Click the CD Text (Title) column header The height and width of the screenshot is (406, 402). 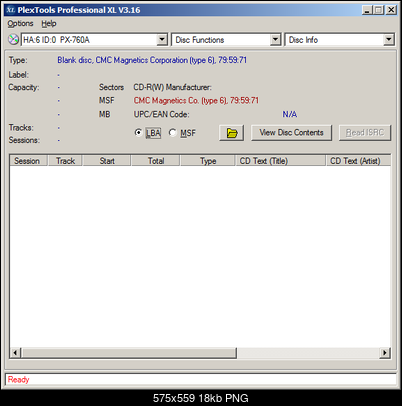pos(280,161)
